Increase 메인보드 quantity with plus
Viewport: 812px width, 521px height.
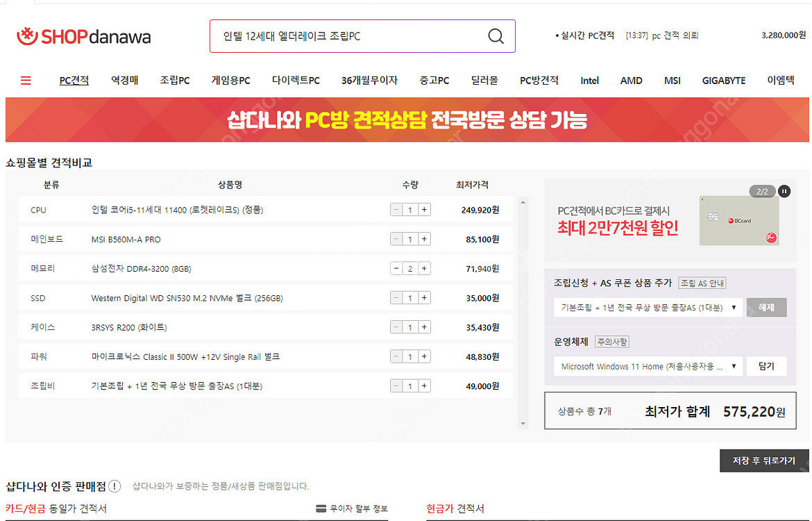pos(424,239)
